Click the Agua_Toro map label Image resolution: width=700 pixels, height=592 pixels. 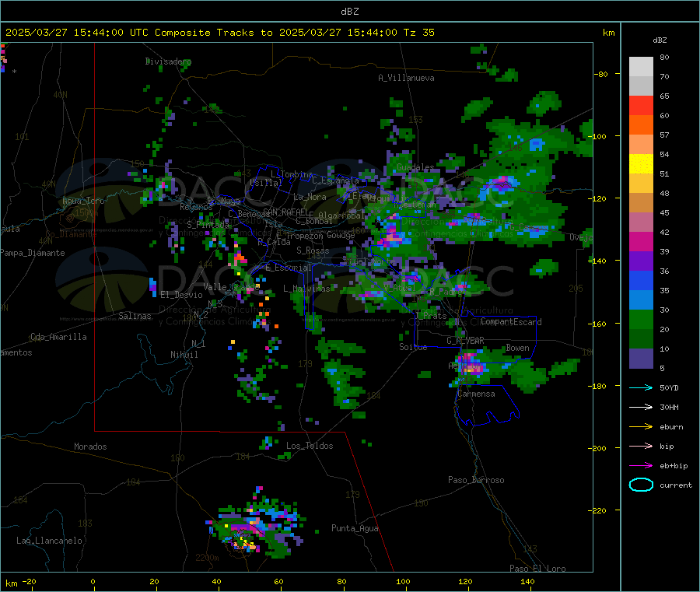(x=83, y=201)
